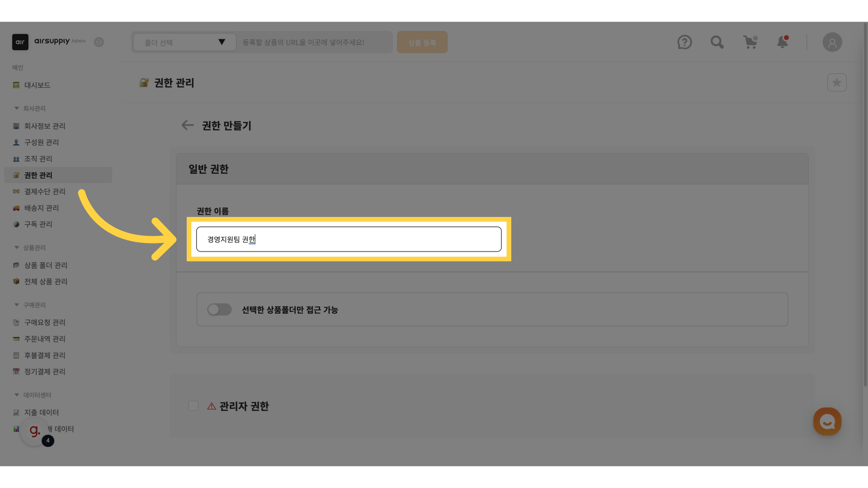Click the back arrow beside 권한 만들기

pos(187,125)
